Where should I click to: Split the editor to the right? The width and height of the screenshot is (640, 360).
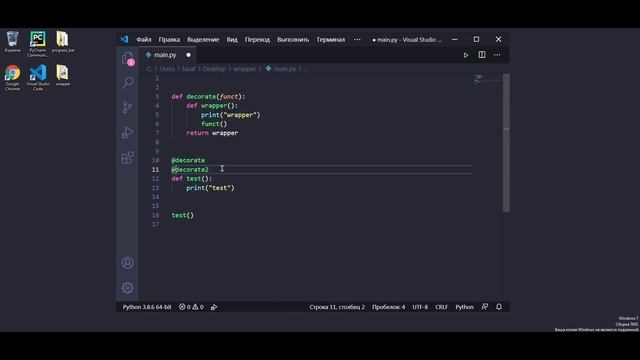(x=482, y=55)
